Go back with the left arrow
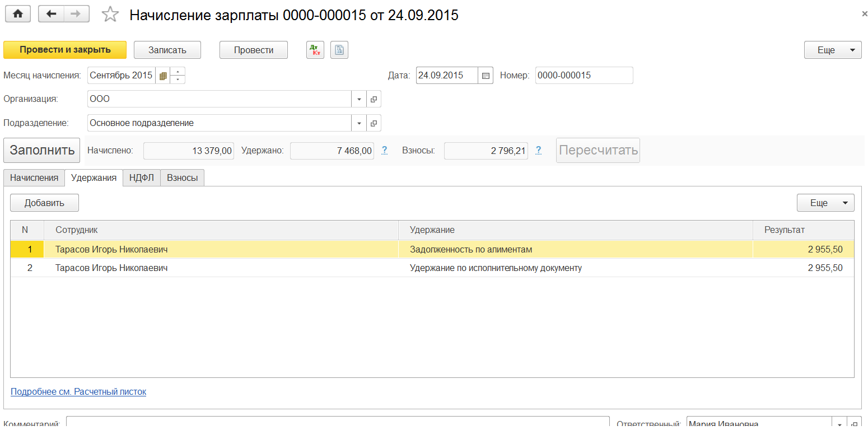 point(52,15)
